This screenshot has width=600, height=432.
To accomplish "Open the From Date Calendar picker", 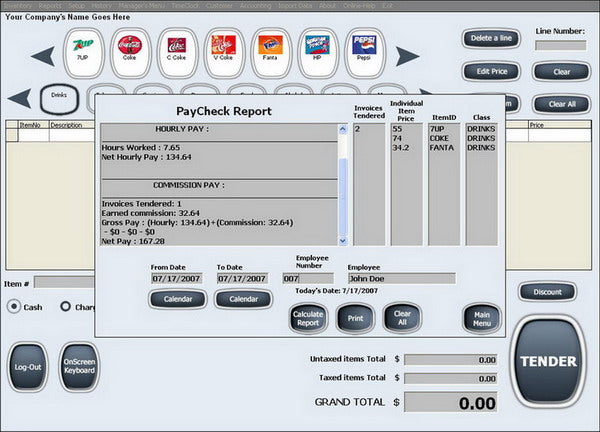I will 178,299.
